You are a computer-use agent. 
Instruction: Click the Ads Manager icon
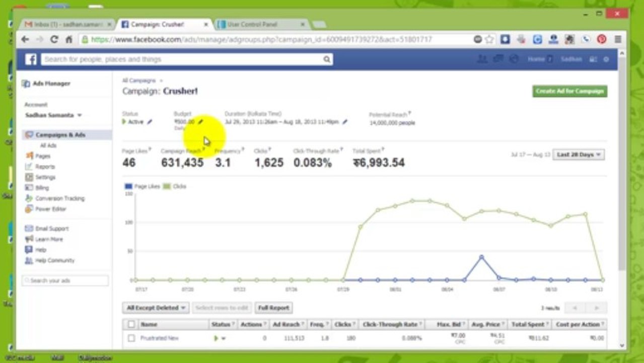click(26, 84)
